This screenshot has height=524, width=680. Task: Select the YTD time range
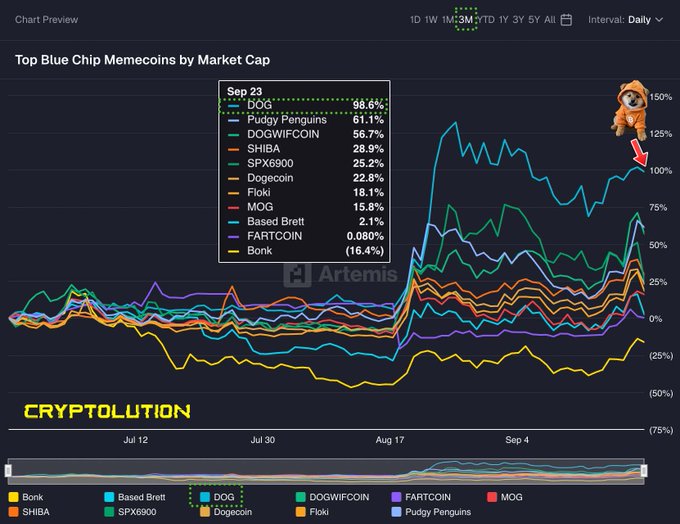pos(486,20)
